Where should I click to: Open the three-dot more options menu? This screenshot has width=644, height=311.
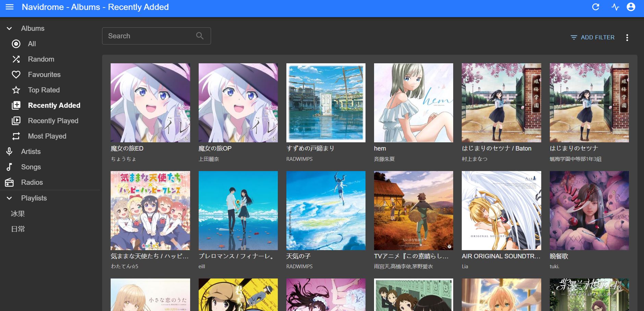click(627, 38)
